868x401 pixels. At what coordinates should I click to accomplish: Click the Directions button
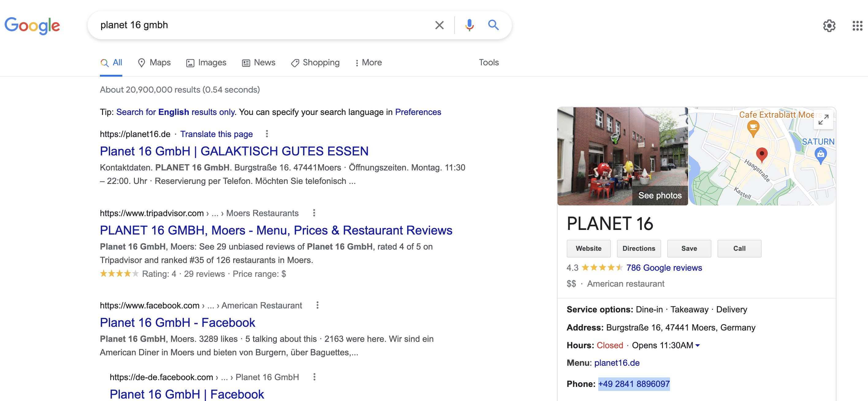639,248
